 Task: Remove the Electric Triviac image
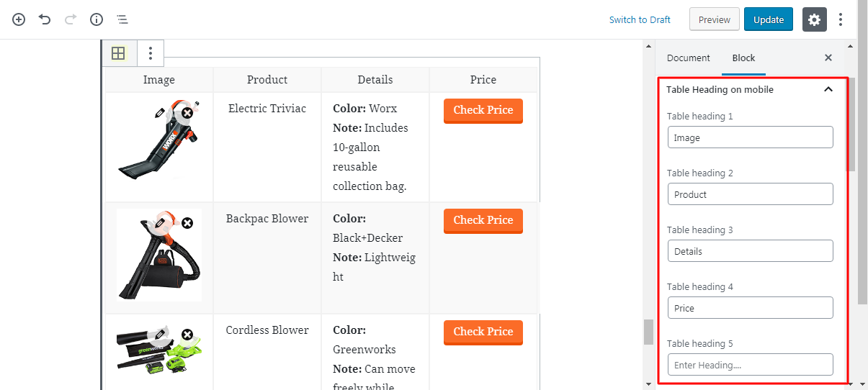(x=187, y=113)
